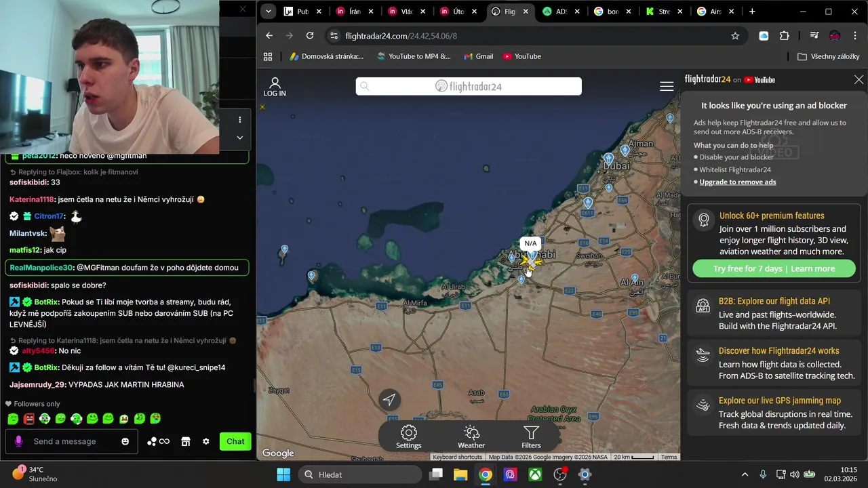Open Keyboard shortcuts on the map footer
868x488 pixels.
pyautogui.click(x=457, y=457)
